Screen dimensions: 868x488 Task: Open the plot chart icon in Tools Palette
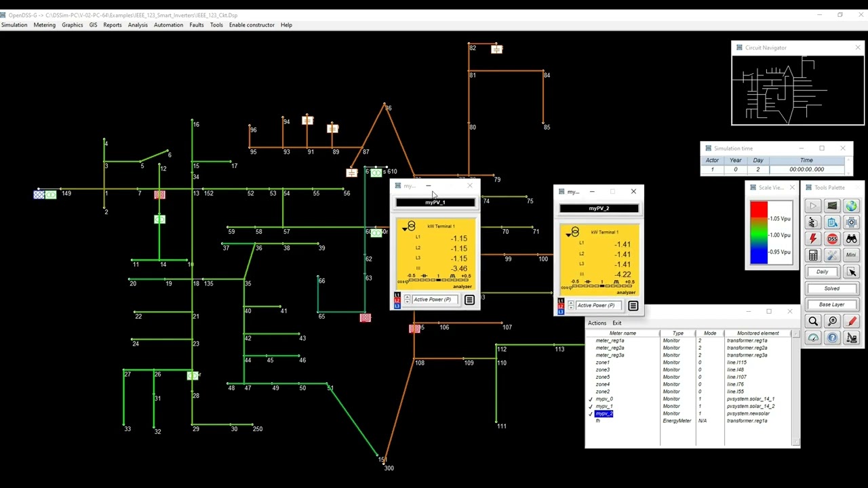click(832, 206)
